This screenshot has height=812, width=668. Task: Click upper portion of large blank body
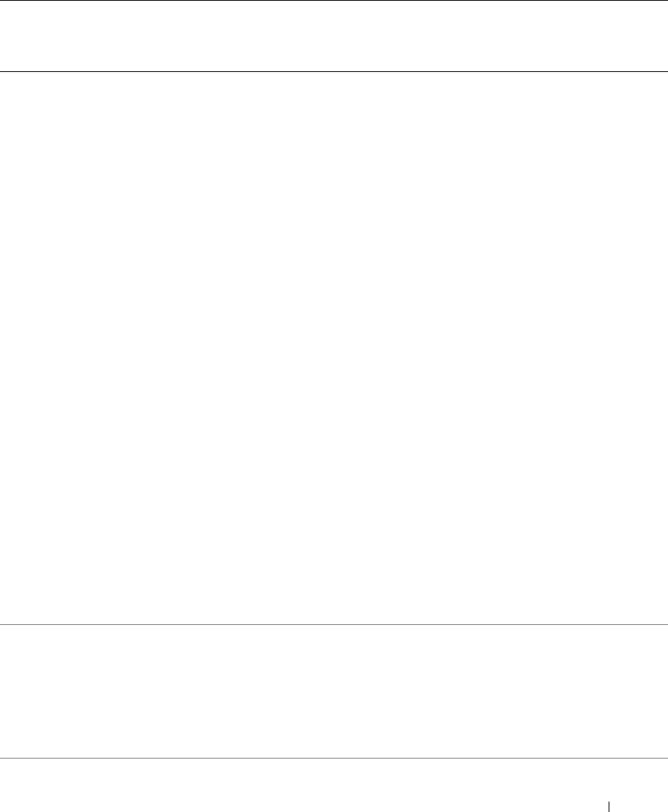[x=334, y=148]
